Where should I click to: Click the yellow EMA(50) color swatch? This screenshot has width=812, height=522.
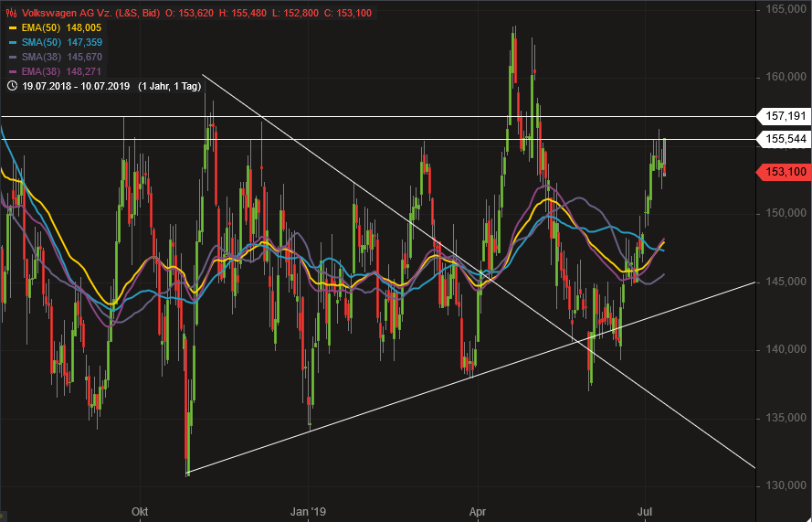click(13, 28)
